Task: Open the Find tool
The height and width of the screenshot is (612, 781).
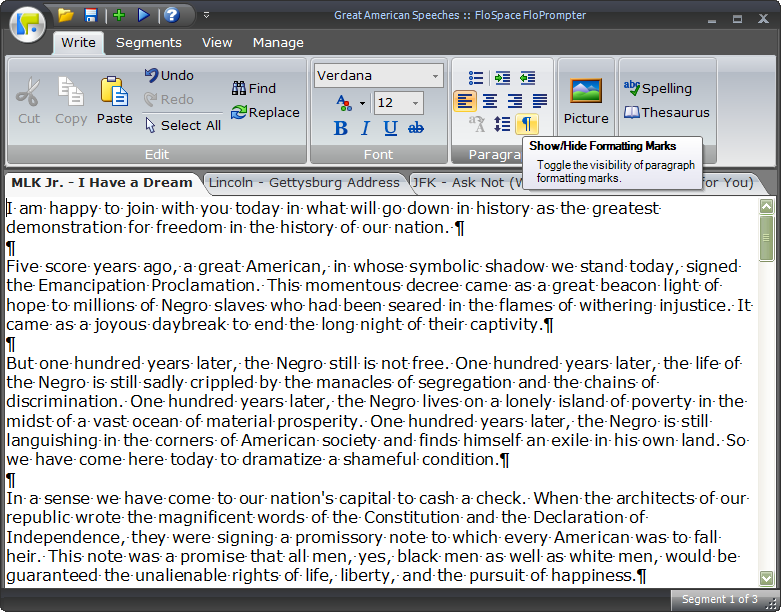Action: click(254, 88)
